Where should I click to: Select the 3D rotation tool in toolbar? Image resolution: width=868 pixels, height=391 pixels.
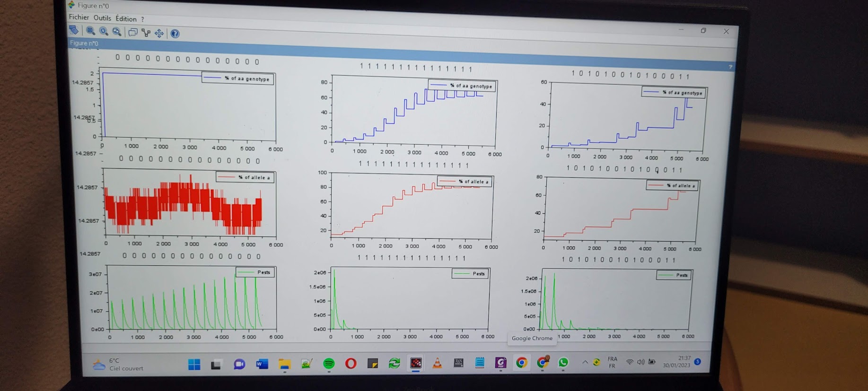(74, 30)
